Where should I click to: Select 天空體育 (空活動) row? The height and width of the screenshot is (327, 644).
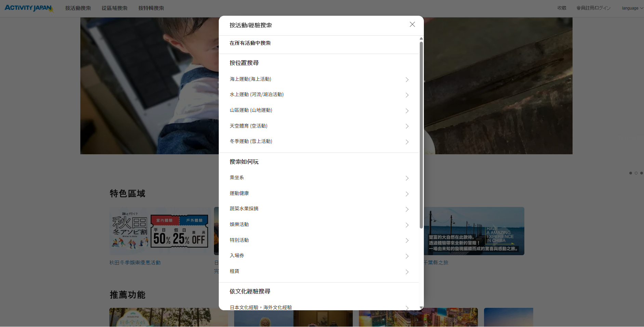tap(319, 126)
